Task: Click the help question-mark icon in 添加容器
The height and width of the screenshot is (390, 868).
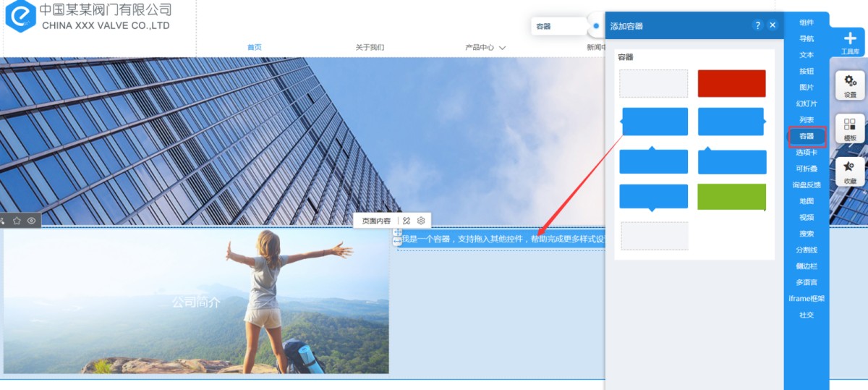Action: pyautogui.click(x=757, y=25)
